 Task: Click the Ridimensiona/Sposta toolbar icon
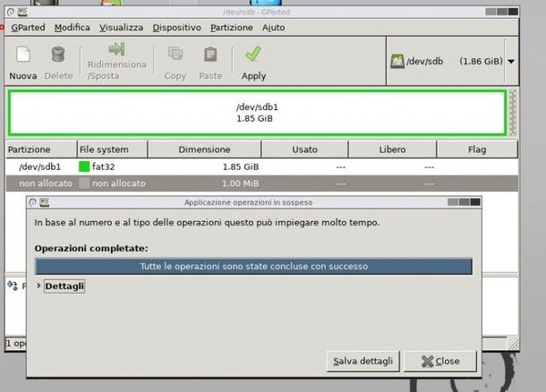116,49
